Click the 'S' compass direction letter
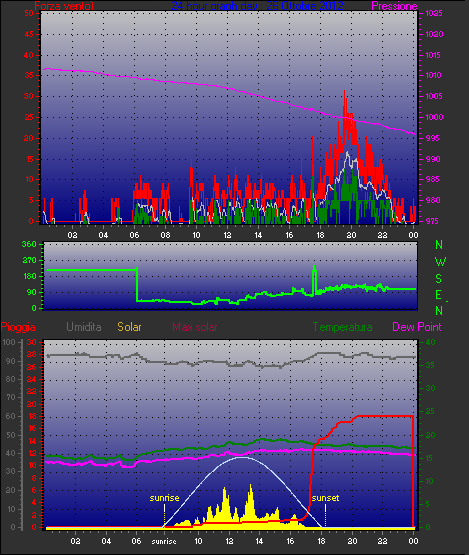The image size is (469, 555). coord(439,279)
